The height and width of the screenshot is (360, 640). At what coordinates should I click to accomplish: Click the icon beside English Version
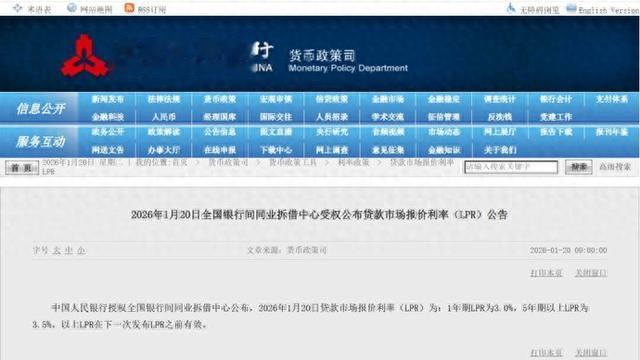(x=571, y=8)
